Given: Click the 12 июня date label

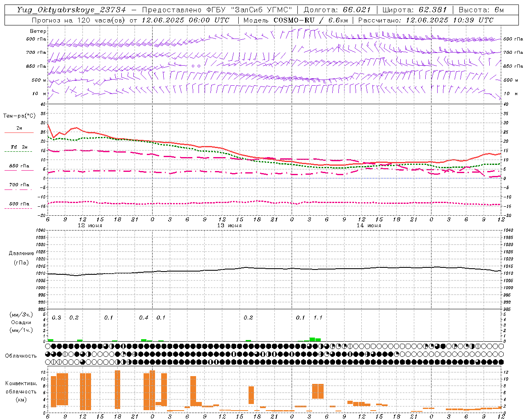Looking at the screenshot, I should (90, 226).
